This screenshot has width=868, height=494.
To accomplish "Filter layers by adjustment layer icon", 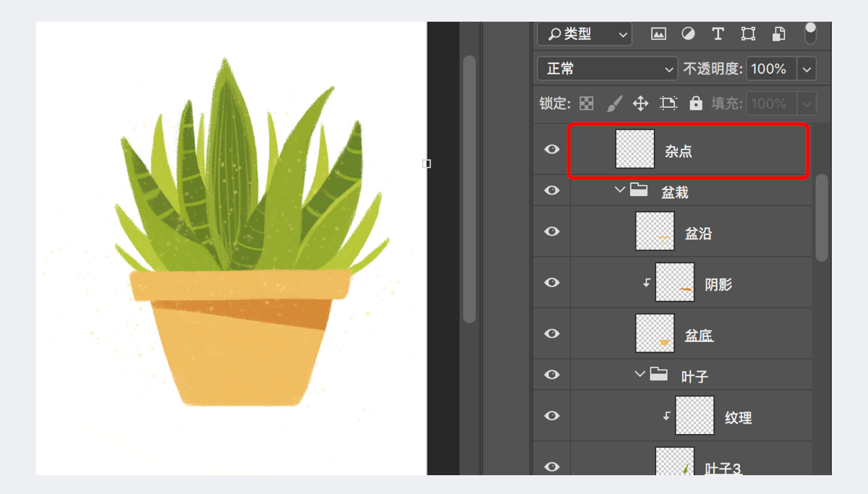I will pos(688,34).
